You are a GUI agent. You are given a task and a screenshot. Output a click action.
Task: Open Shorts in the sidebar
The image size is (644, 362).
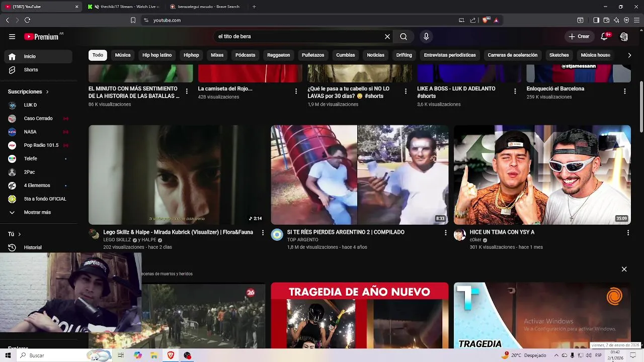(38, 70)
